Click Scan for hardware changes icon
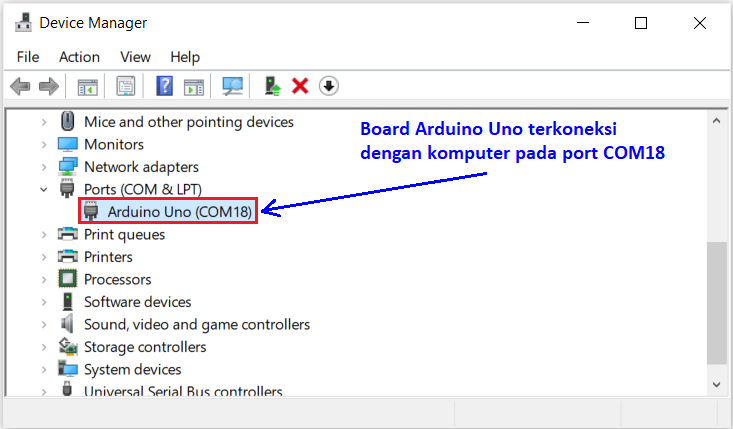The height and width of the screenshot is (429, 733). click(232, 86)
